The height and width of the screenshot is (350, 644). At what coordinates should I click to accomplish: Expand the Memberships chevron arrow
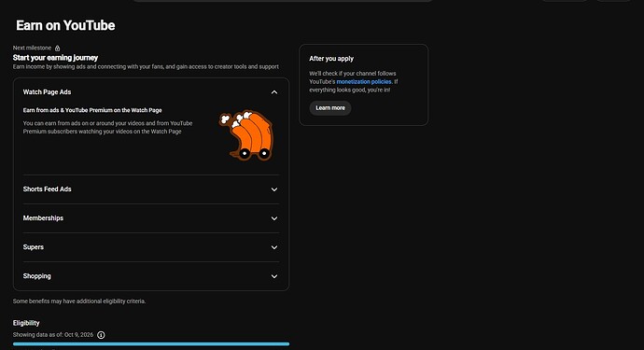[274, 218]
